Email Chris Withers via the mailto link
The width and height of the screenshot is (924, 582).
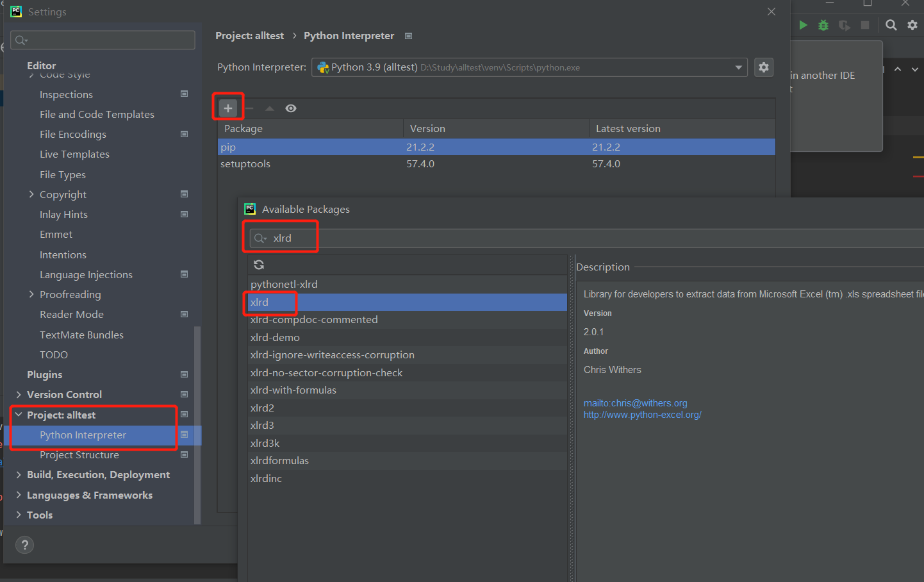click(635, 403)
